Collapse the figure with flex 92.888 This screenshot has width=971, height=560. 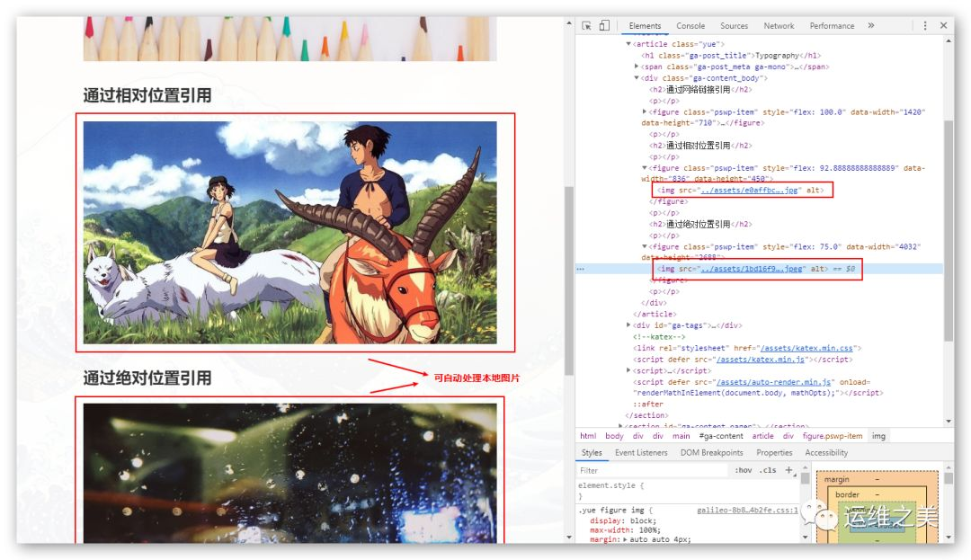tap(645, 168)
